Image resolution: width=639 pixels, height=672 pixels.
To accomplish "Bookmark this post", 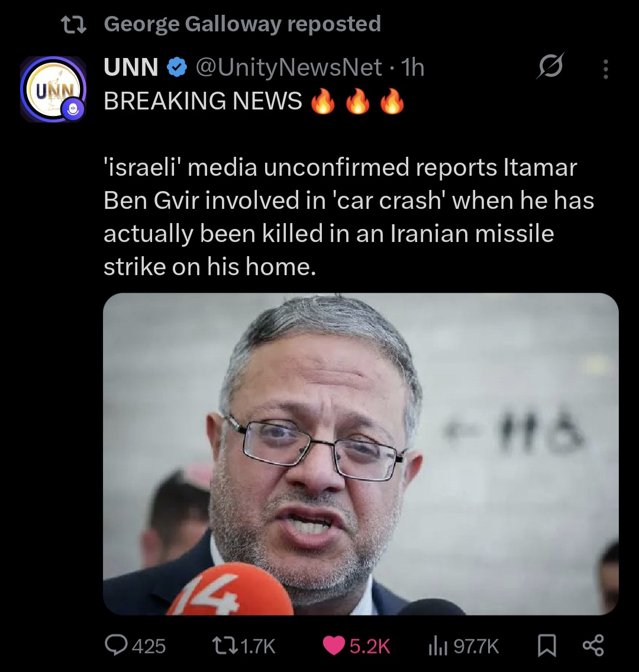I will coord(546,645).
